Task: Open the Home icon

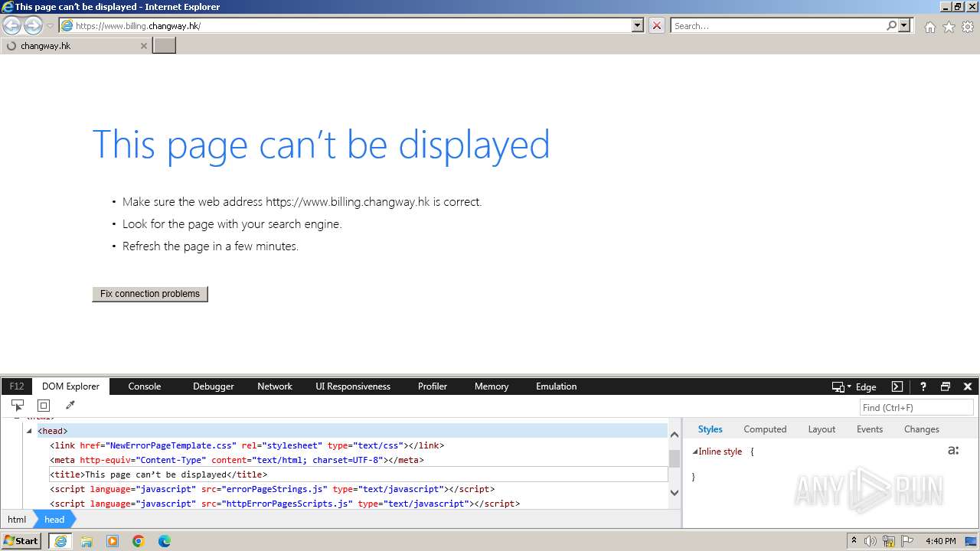Action: [x=929, y=27]
